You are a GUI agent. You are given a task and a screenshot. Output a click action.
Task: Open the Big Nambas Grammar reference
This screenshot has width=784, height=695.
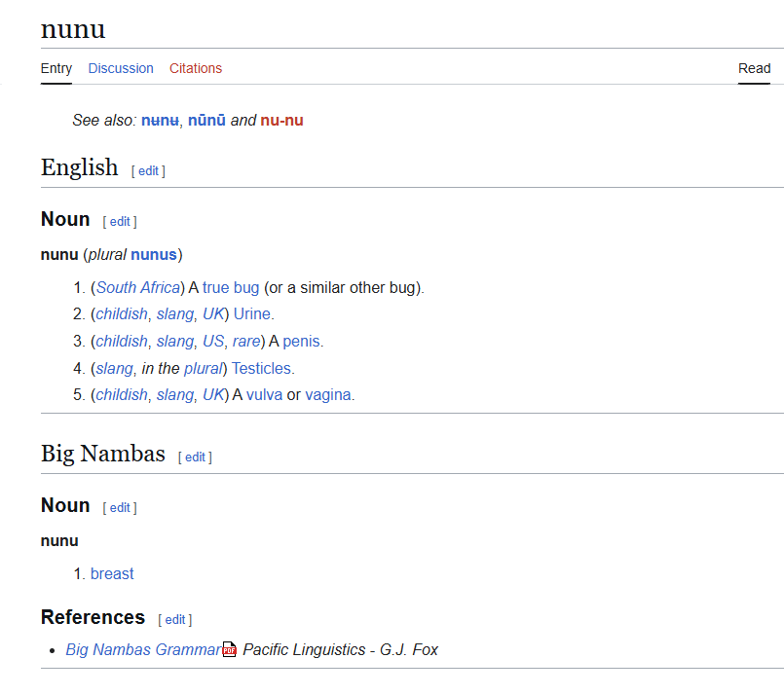coord(142,649)
